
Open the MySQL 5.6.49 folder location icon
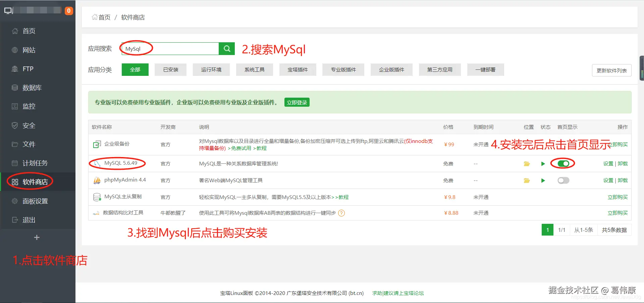[x=527, y=164]
